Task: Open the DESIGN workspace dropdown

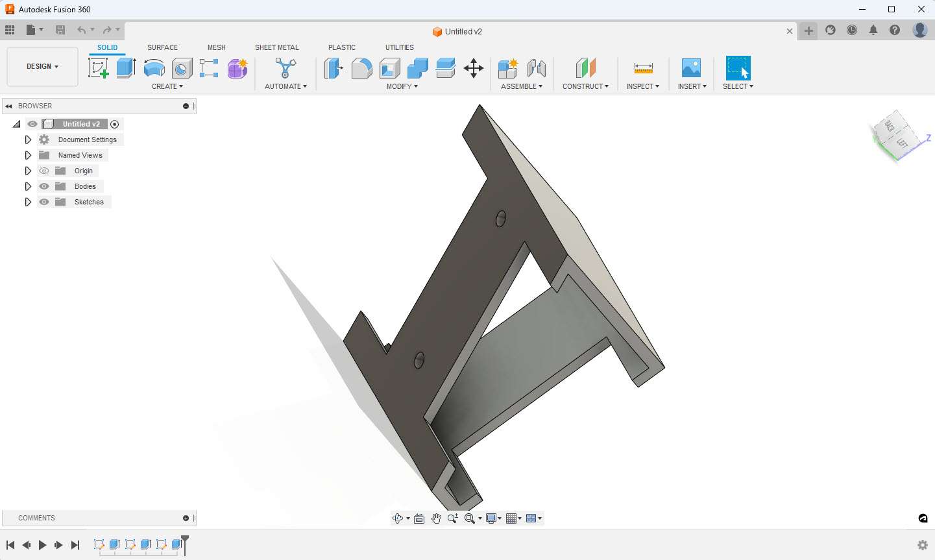Action: (x=42, y=66)
